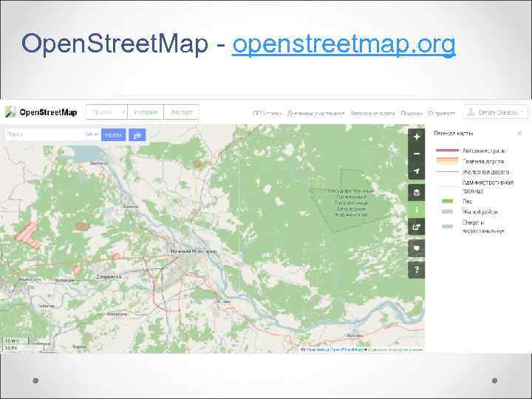Close the Легенда карты panel

pos(519,133)
